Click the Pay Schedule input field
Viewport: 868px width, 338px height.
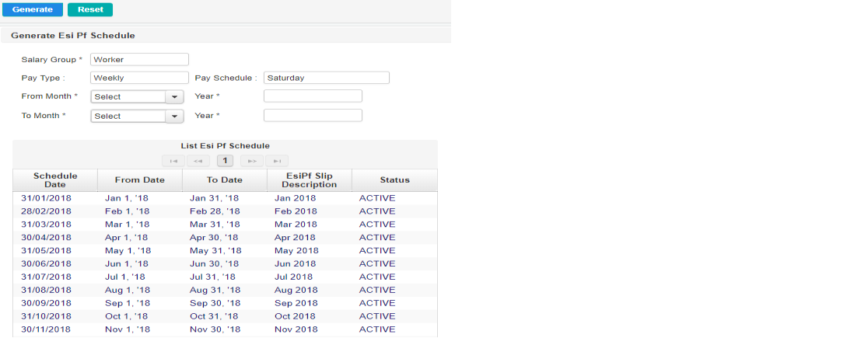coord(326,78)
